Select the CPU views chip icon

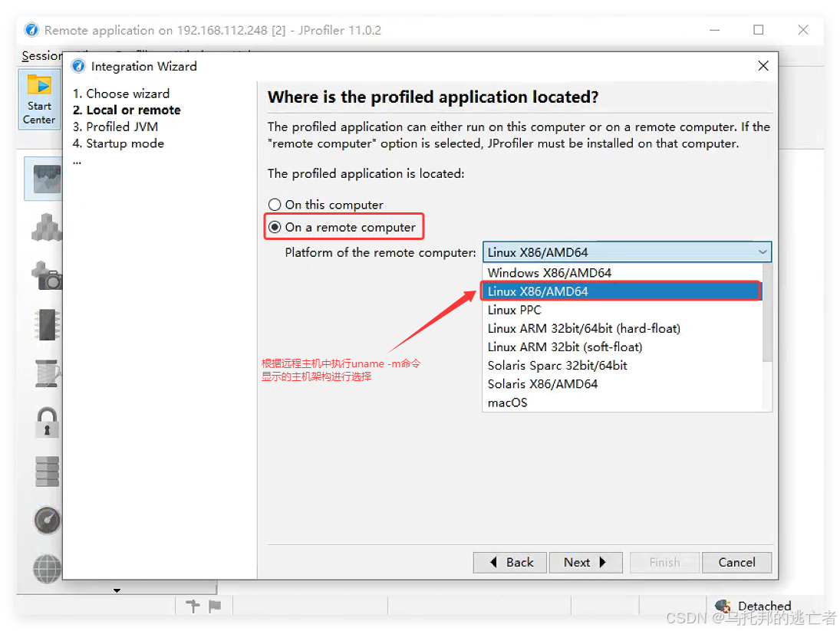click(x=47, y=324)
